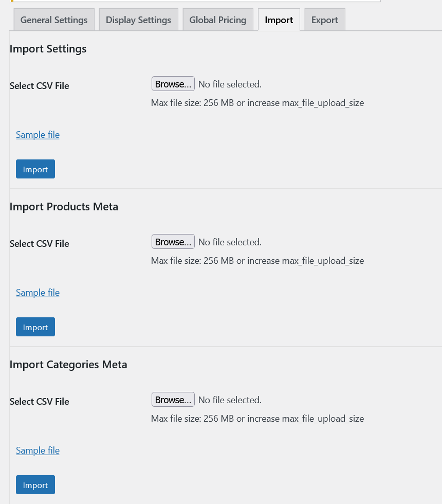The height and width of the screenshot is (504, 442).
Task: Click 'No file selected' text in Import Settings
Action: point(230,84)
